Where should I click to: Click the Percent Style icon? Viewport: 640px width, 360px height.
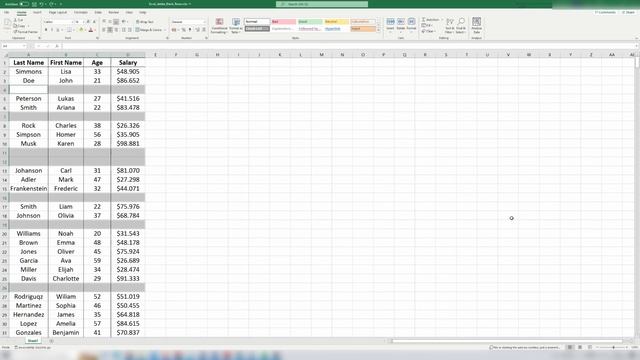point(184,30)
